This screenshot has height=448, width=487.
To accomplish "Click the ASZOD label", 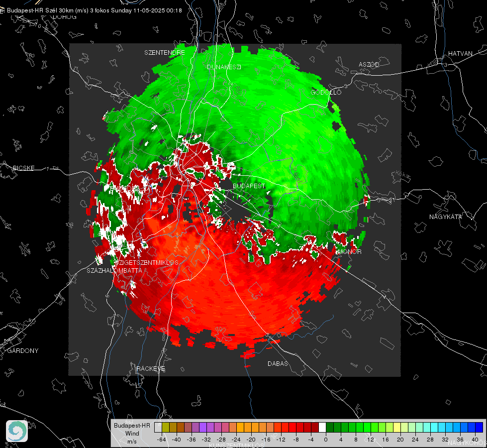I will click(x=369, y=64).
